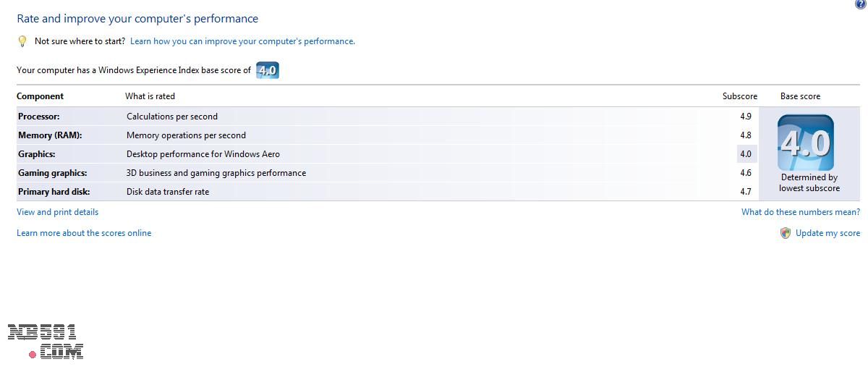The height and width of the screenshot is (380, 868).
Task: Click the lightbulb tip icon
Action: pos(22,41)
